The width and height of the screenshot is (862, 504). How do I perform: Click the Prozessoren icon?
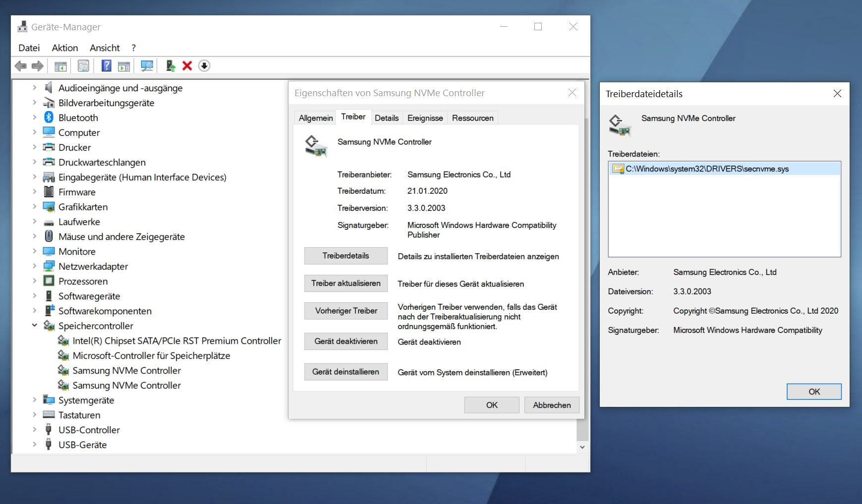coord(49,281)
